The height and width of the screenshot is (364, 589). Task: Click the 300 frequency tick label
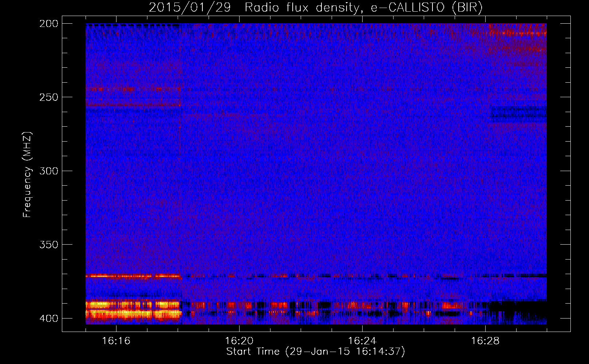click(49, 171)
